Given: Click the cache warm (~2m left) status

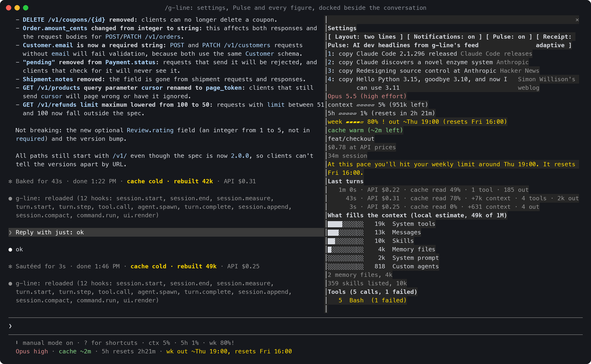Looking at the screenshot, I should coord(365,130).
